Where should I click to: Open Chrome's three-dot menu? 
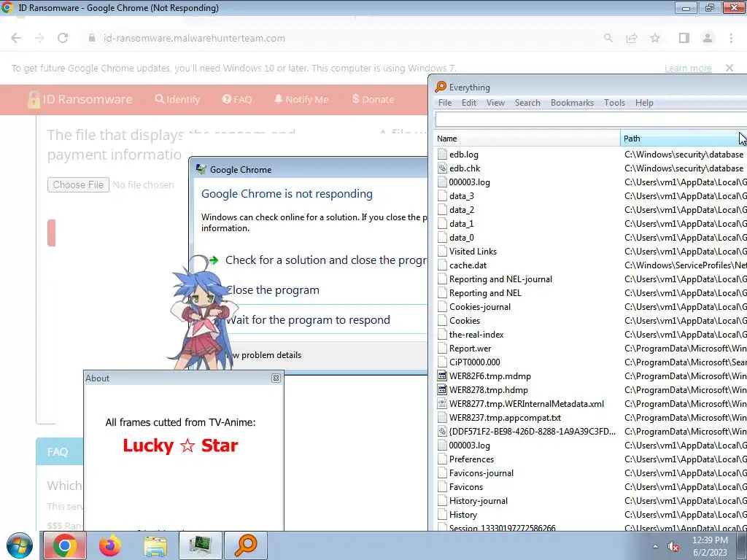pos(731,38)
